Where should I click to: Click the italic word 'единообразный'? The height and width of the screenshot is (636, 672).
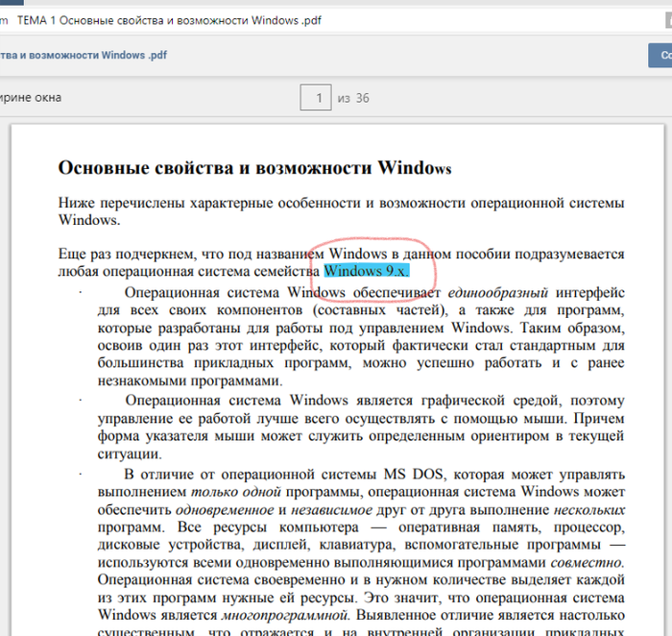point(497,292)
